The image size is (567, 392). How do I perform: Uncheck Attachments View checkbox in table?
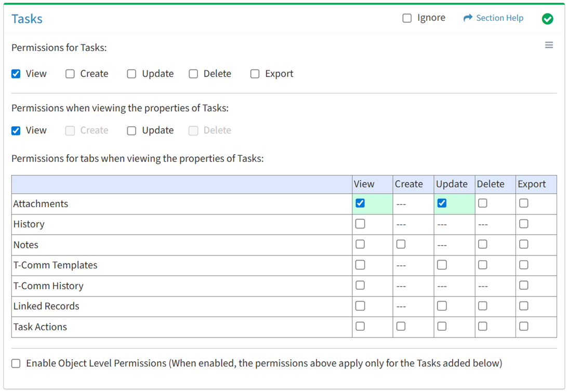click(x=360, y=204)
